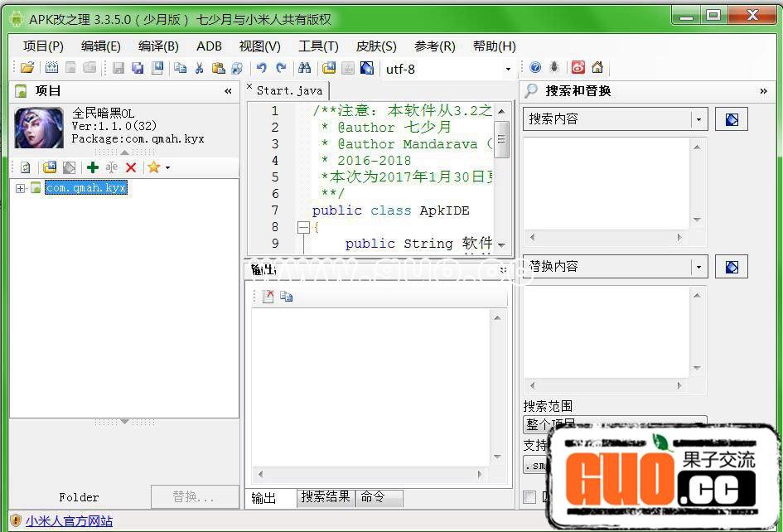Open the 搜索内容 combo box dropdown
This screenshot has width=783, height=532.
tap(698, 119)
